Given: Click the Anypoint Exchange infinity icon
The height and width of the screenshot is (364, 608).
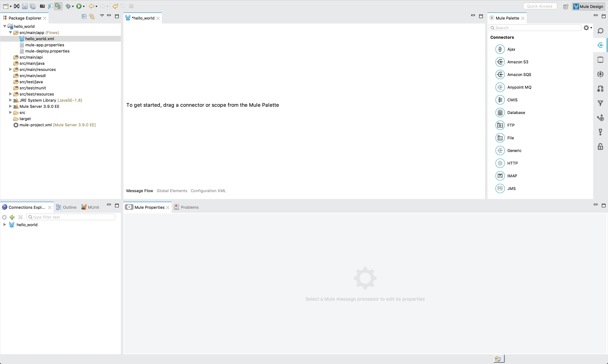Looking at the screenshot, I should point(16,6).
